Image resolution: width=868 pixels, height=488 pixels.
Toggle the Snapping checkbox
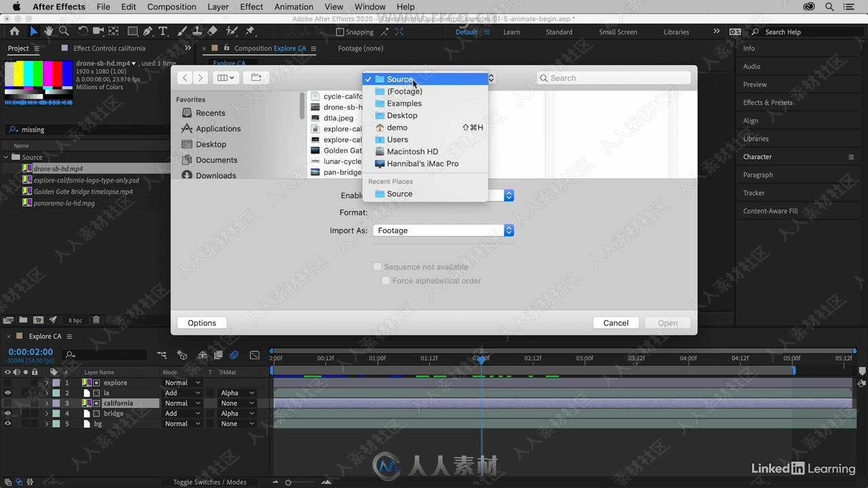point(340,32)
